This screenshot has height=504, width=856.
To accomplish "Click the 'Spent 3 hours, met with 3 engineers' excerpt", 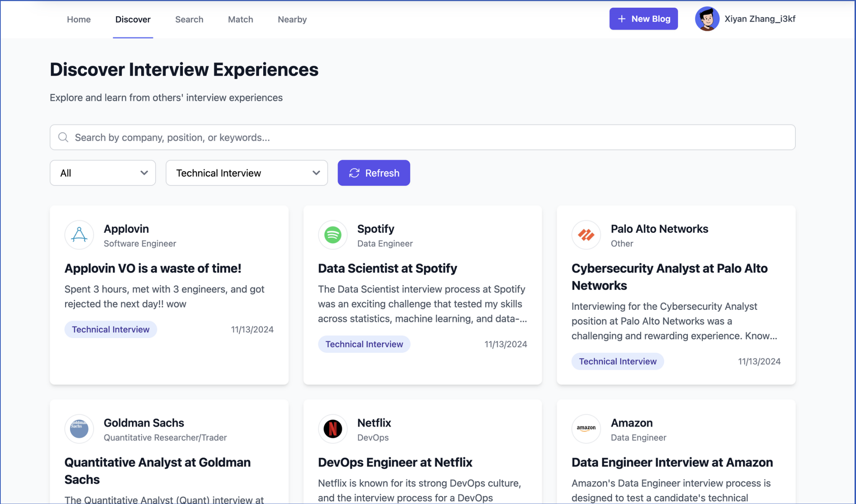I will click(164, 296).
